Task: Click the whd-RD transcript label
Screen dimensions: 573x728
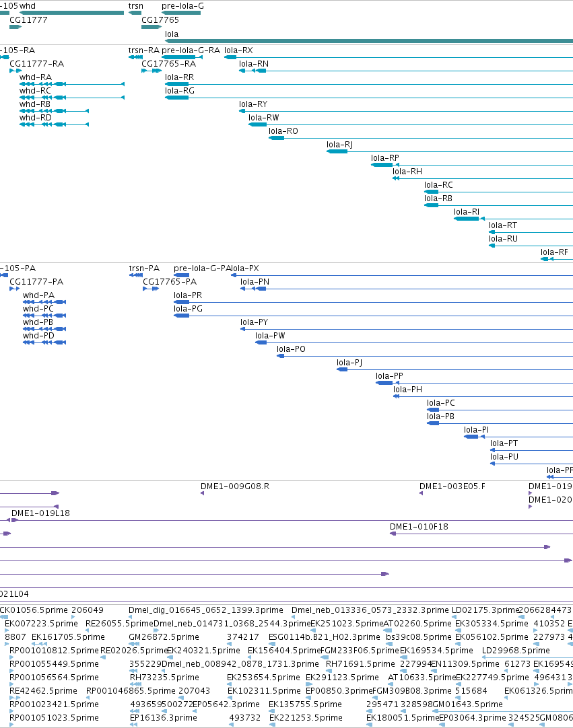Action: click(x=35, y=118)
